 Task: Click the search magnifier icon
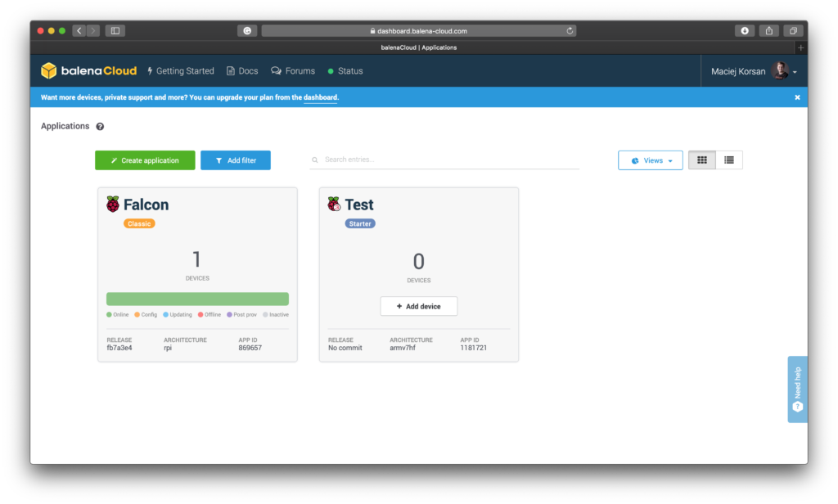pyautogui.click(x=315, y=160)
